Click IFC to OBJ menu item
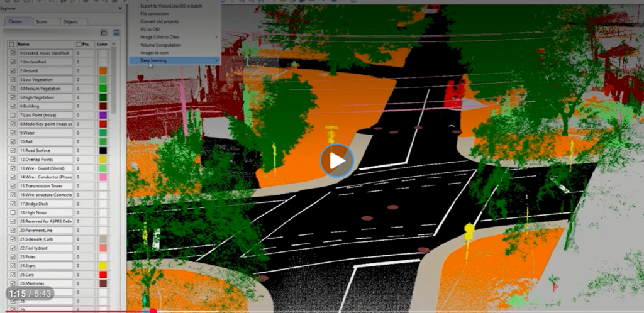The image size is (644, 313). [151, 30]
